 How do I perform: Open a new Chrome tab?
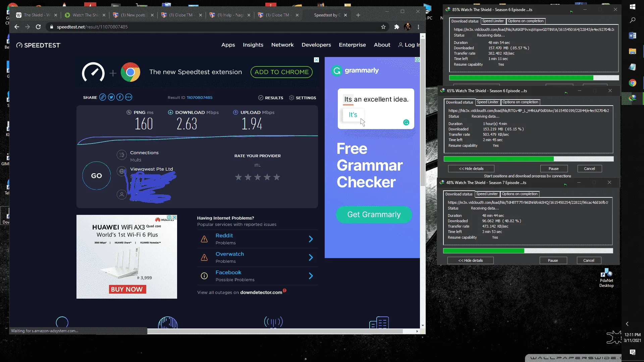358,15
